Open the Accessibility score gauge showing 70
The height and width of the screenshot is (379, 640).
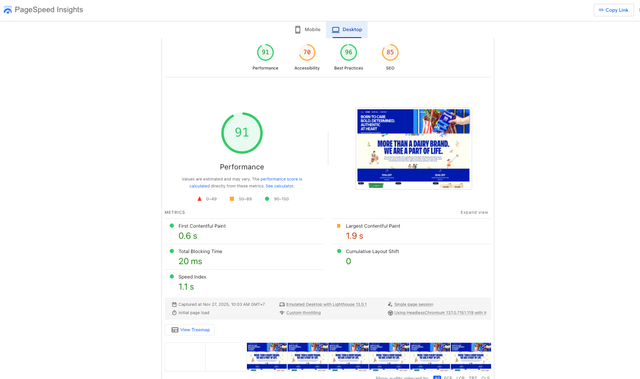(x=307, y=52)
